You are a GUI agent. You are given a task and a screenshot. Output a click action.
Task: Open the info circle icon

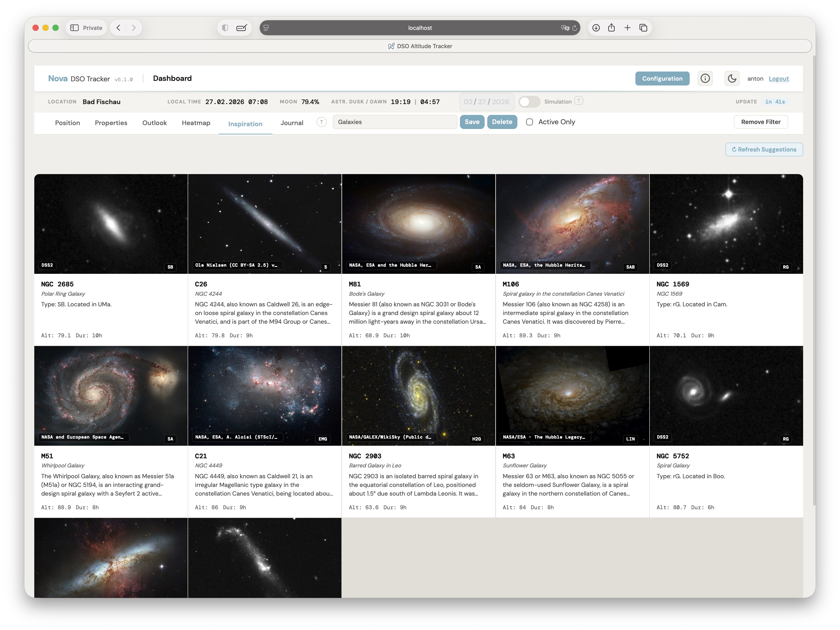tap(705, 78)
